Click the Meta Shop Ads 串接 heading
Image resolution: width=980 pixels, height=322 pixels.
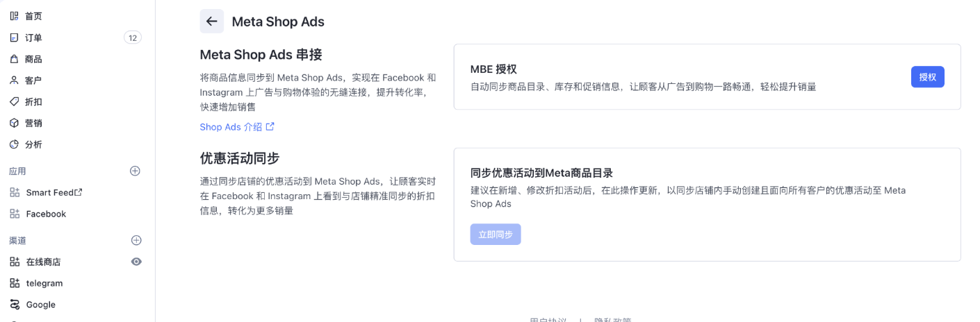pyautogui.click(x=261, y=55)
